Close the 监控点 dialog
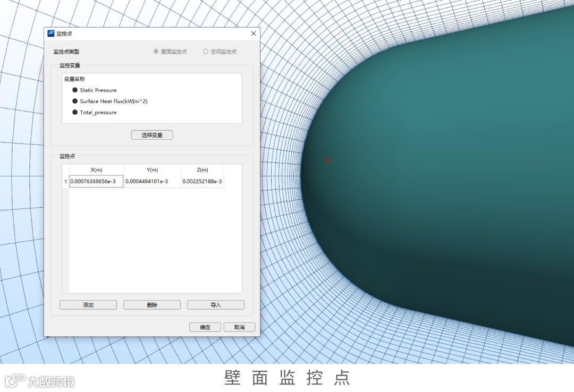 point(254,33)
